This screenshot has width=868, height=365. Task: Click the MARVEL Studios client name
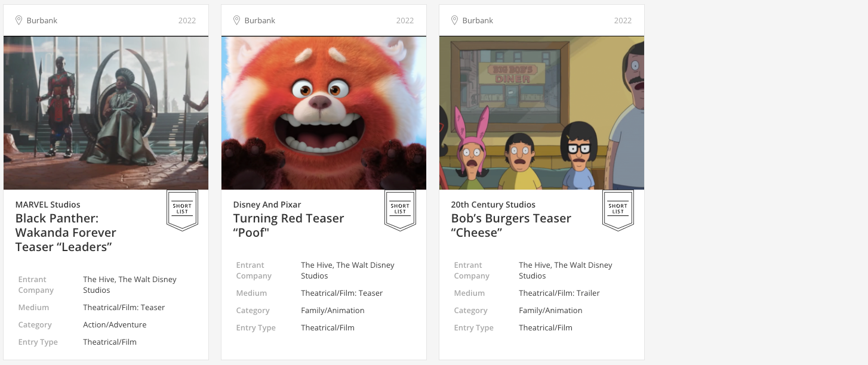pyautogui.click(x=48, y=205)
